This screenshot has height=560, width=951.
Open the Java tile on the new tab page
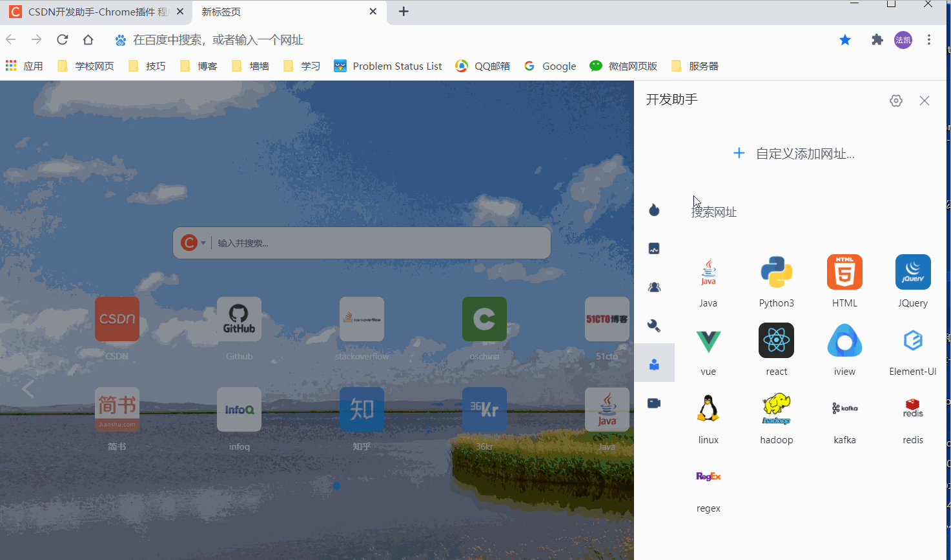pyautogui.click(x=607, y=409)
